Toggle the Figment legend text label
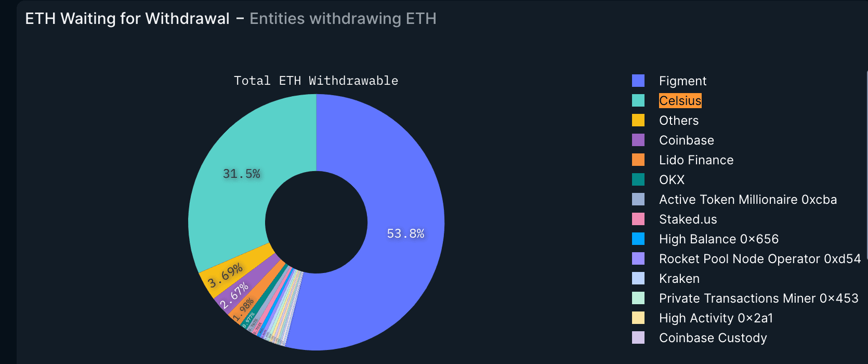 (682, 81)
